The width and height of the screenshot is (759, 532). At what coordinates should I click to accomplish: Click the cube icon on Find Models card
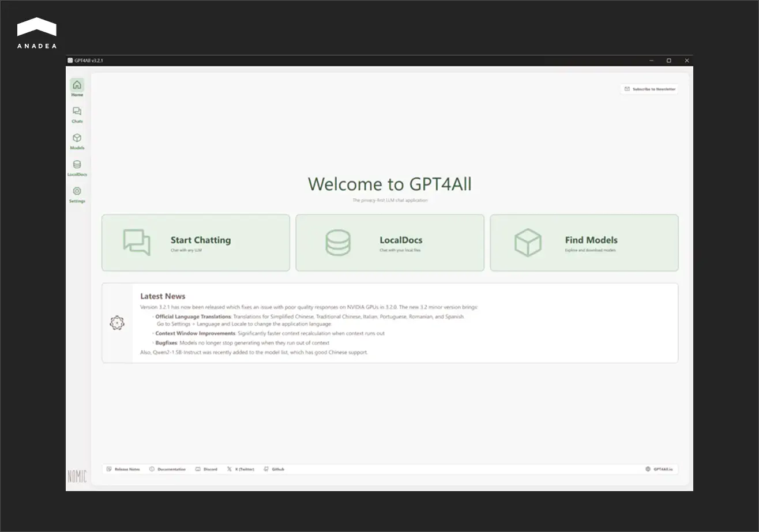(528, 243)
